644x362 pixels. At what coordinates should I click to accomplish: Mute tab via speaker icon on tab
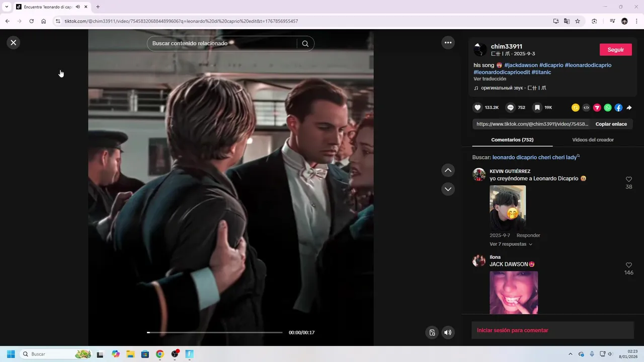77,7
